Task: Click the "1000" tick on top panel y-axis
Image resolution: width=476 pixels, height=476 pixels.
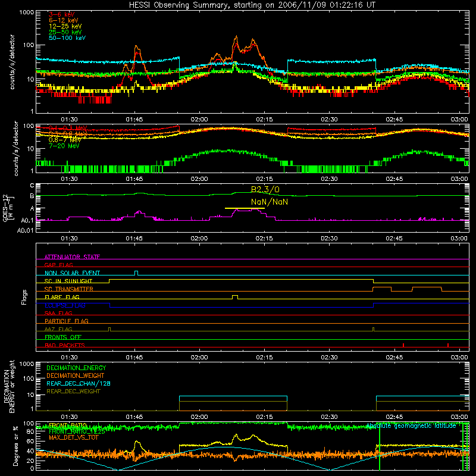Action: 26,12
